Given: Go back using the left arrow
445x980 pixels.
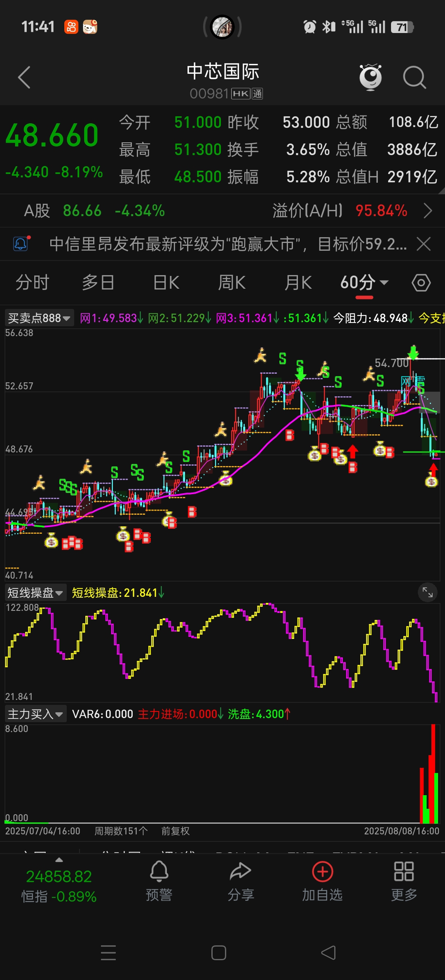Looking at the screenshot, I should coord(24,77).
